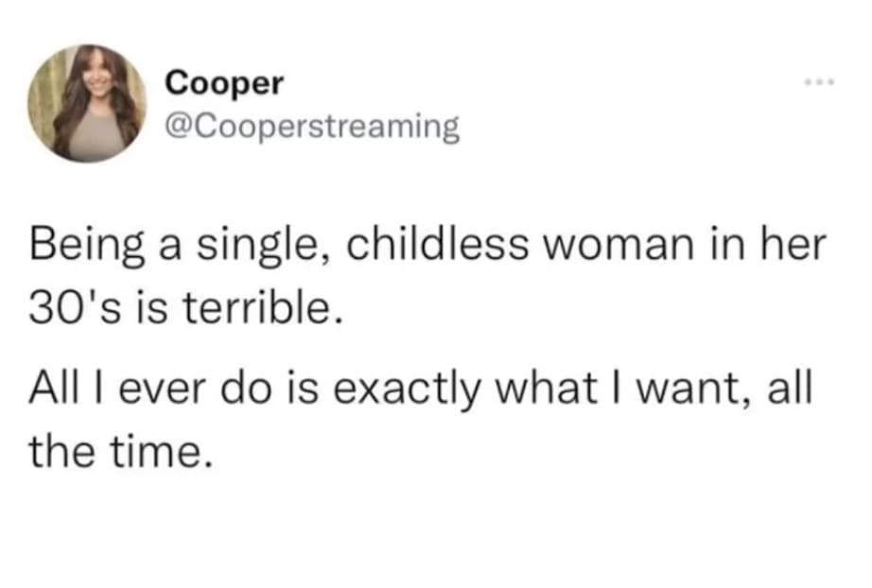Viewport: 872px width, 588px height.
Task: Open the Cooper display name link
Action: 223,83
